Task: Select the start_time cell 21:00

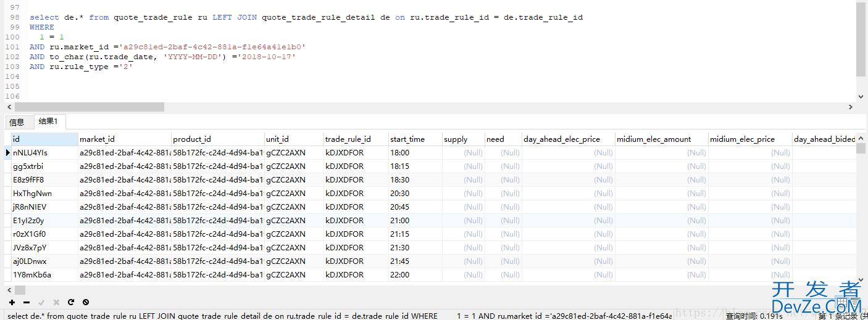Action: click(415, 220)
